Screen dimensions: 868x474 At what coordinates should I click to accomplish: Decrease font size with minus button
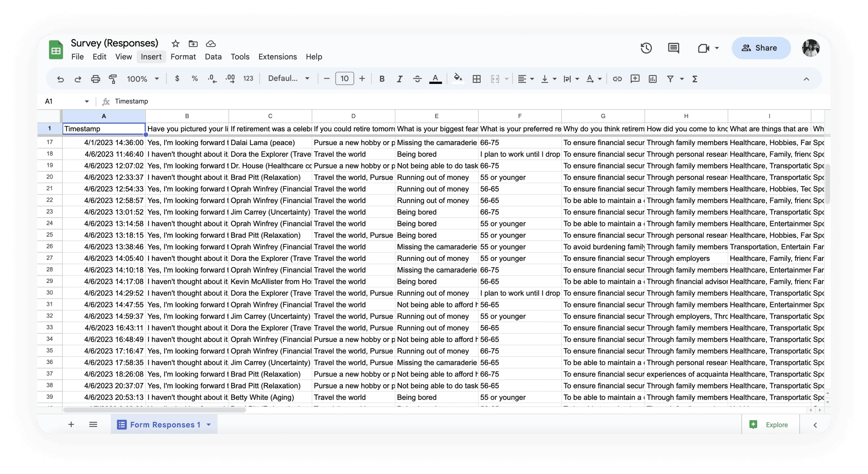click(x=327, y=79)
